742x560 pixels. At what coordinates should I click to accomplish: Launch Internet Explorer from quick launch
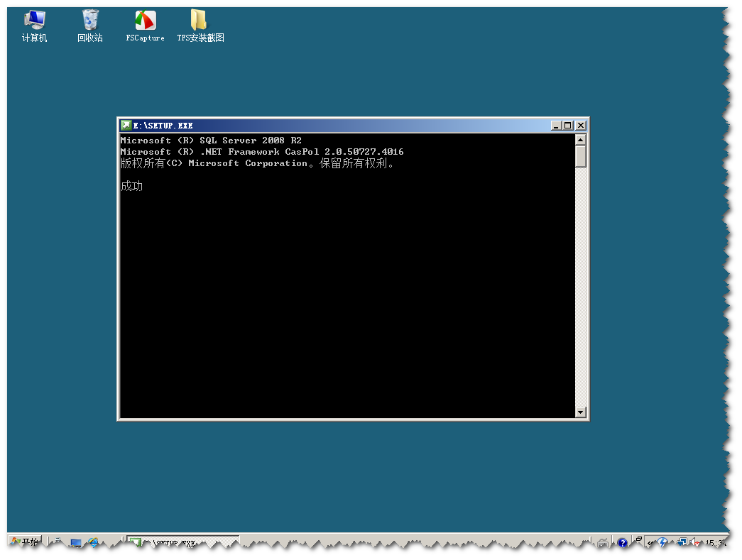[93, 542]
